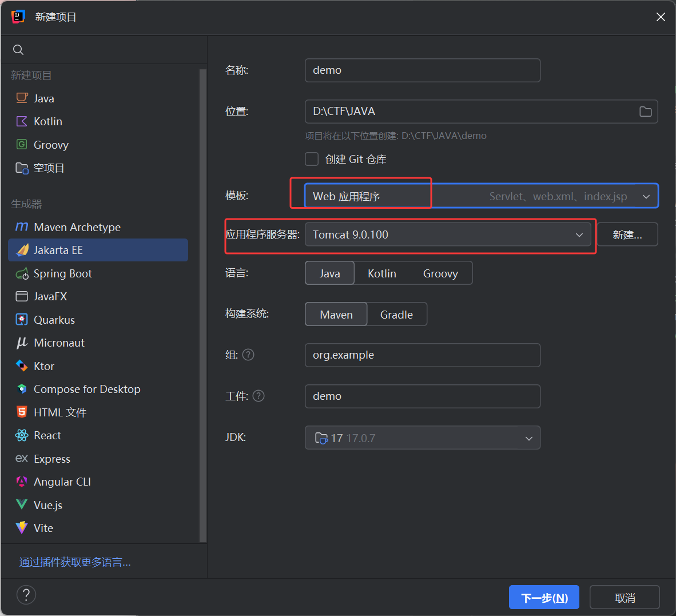
Task: Click the Quarkus logo icon
Action: [x=22, y=319]
